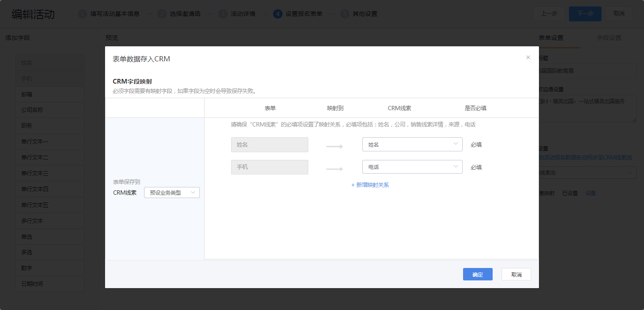This screenshot has width=644, height=310.
Task: Expand the 姓名 CRM field dropdown
Action: point(412,144)
